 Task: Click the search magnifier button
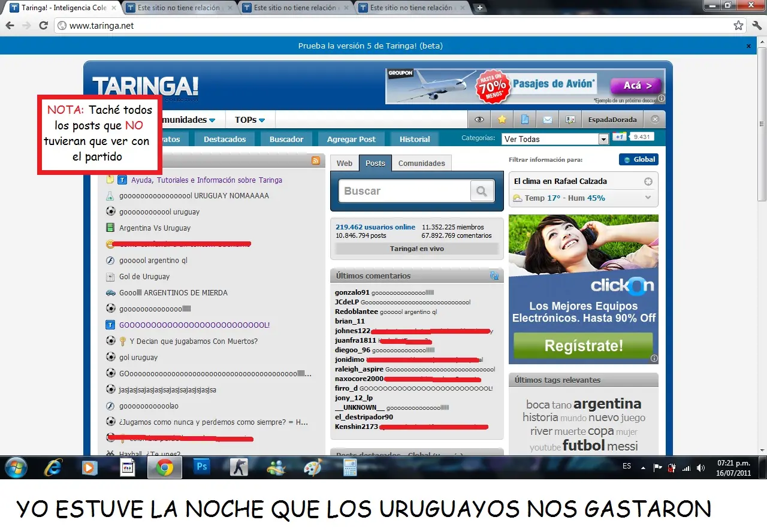click(x=482, y=191)
